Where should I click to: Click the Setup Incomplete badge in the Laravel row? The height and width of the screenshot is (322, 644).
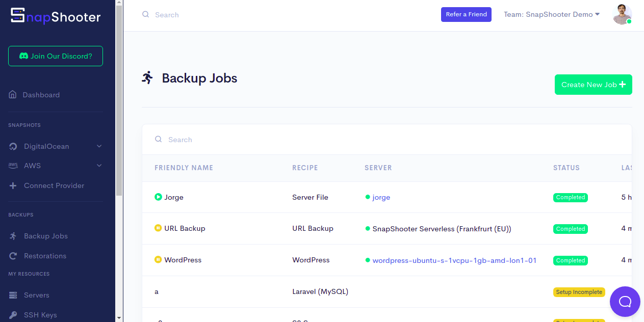[x=579, y=292]
